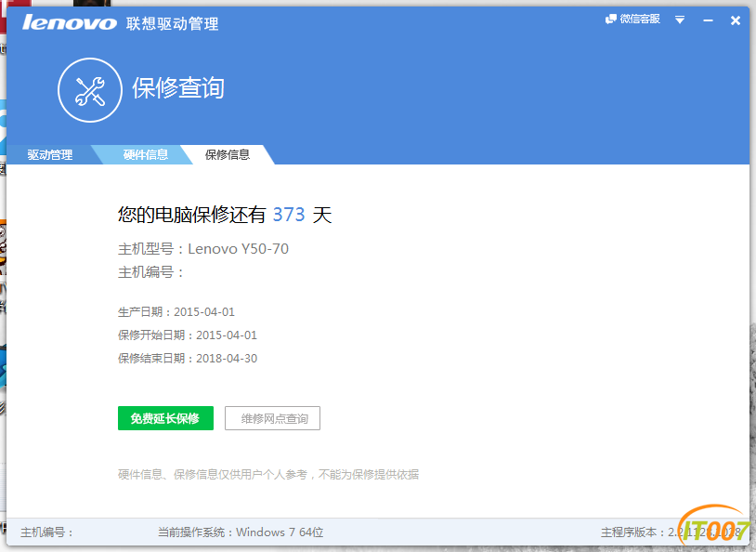Click status bar text Windows 7 64位
Screen dimensions: 756x552
pos(280,532)
